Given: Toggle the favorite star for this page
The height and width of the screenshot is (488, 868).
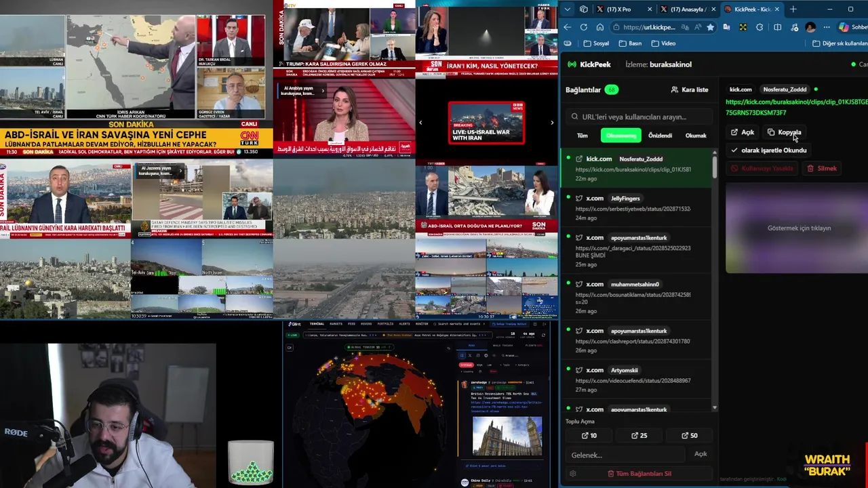Looking at the screenshot, I should [711, 27].
